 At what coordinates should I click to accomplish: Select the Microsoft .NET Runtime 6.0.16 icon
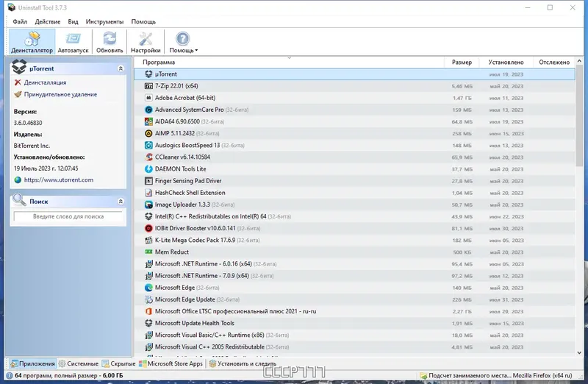pos(148,264)
